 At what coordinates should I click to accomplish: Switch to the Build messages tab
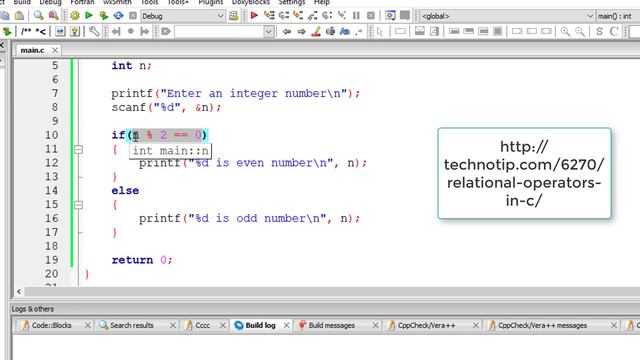point(331,325)
